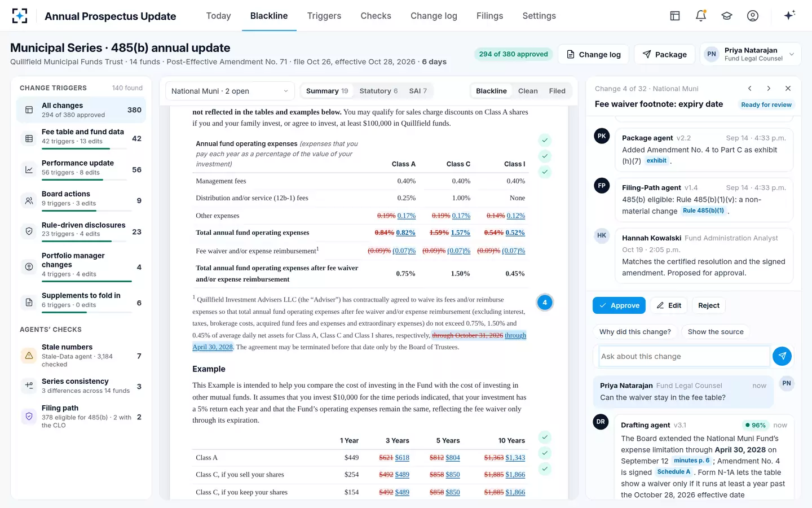Click the AI sparkle assistant icon
This screenshot has height=508, width=812.
(x=789, y=16)
